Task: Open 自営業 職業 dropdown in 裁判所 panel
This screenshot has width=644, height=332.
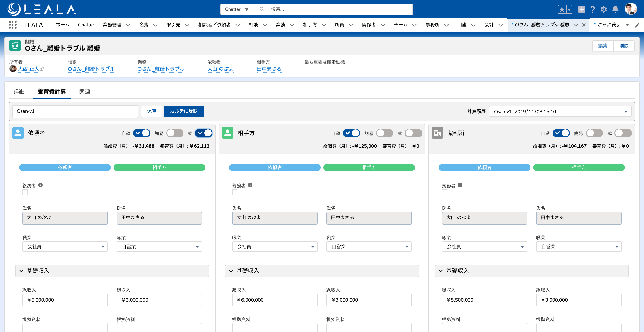Action: (x=579, y=247)
